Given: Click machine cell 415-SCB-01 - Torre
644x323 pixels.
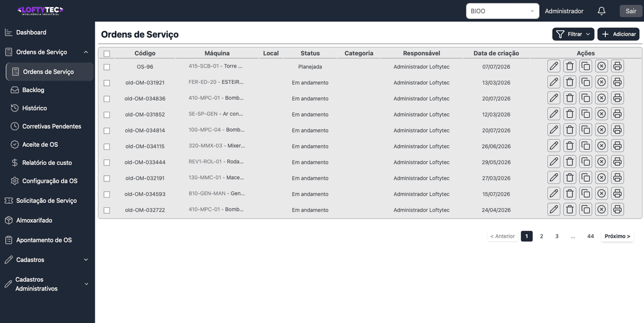Looking at the screenshot, I should coord(216,66).
